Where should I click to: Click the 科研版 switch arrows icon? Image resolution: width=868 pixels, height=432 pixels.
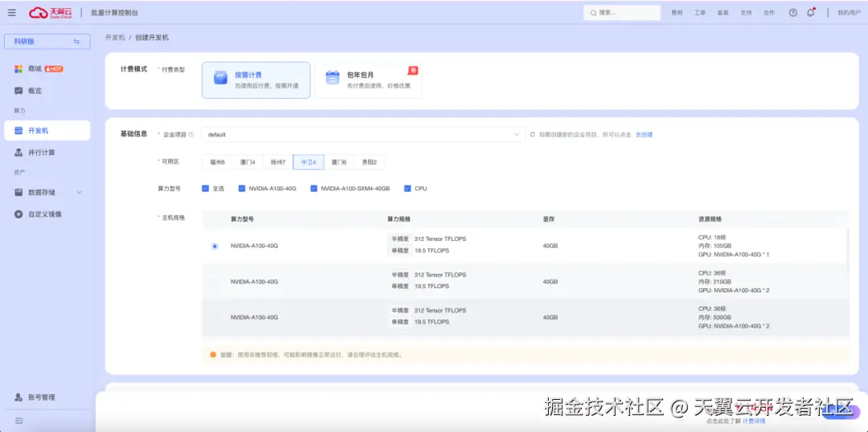tap(76, 42)
